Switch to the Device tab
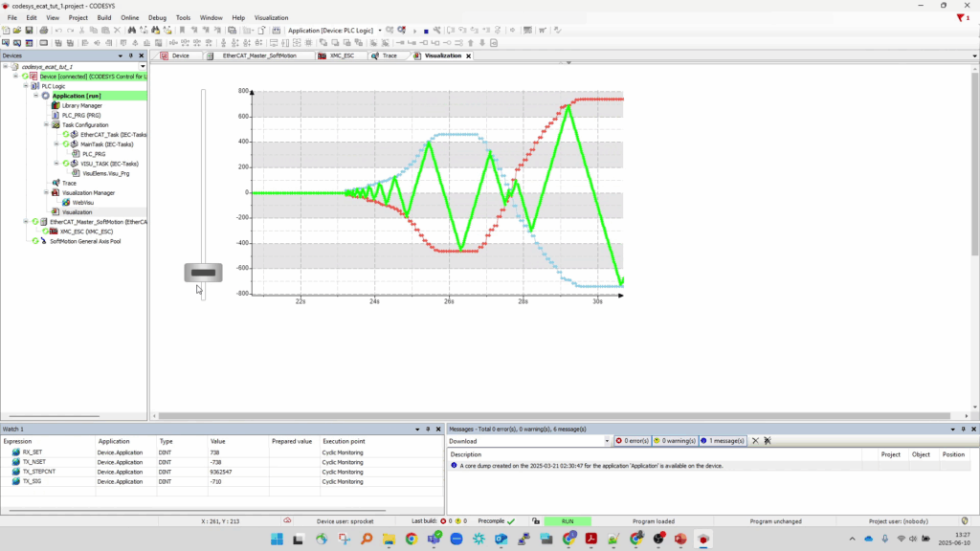Screen dimensions: 980x551 [x=180, y=55]
